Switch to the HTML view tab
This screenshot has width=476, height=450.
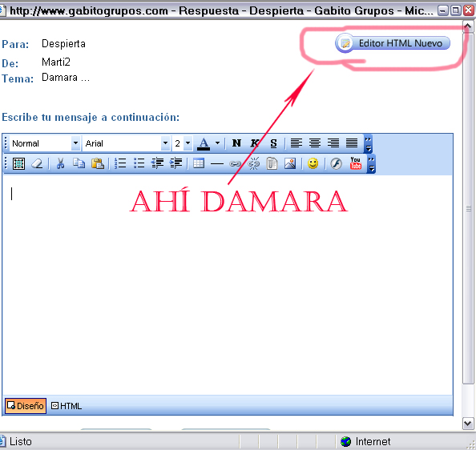67,406
